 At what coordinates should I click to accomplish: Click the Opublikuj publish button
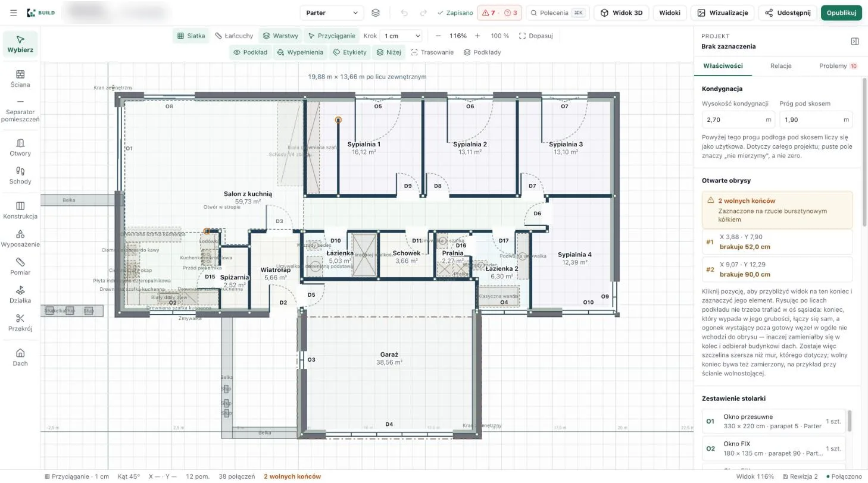(841, 12)
